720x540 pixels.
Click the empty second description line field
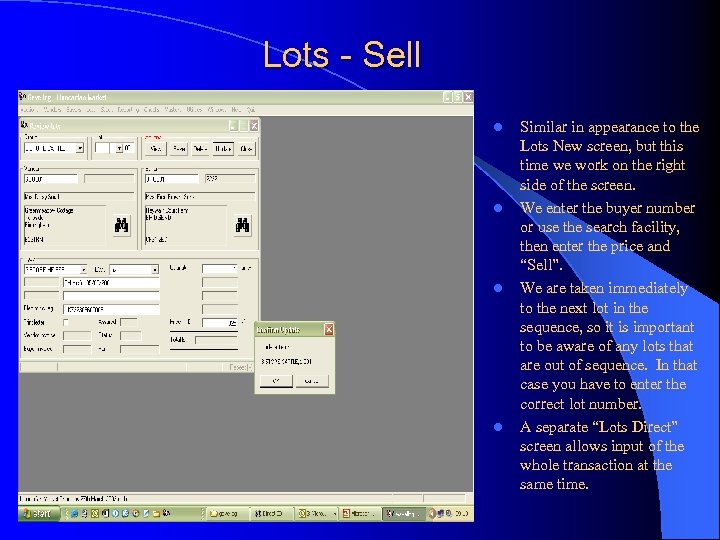[112, 296]
